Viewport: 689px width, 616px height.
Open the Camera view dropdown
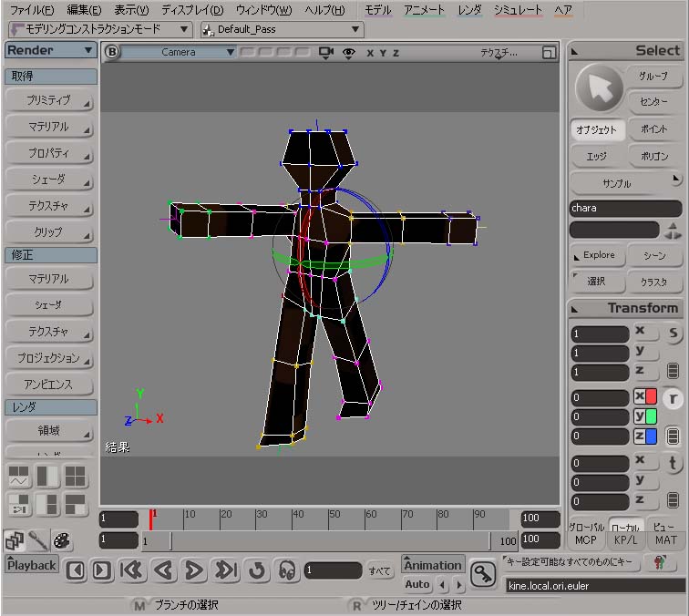(178, 52)
